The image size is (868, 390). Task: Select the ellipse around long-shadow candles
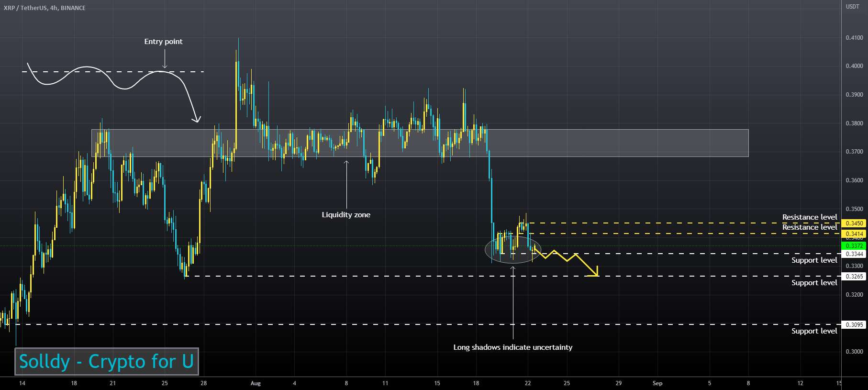513,249
